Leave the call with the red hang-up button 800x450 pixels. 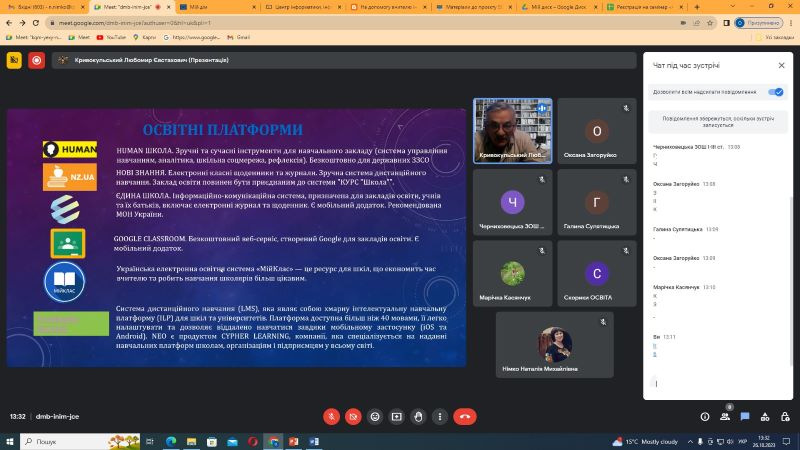coord(464,416)
